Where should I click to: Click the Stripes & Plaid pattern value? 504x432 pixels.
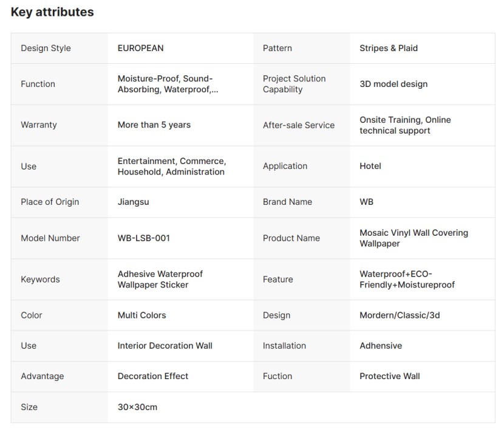(x=389, y=48)
